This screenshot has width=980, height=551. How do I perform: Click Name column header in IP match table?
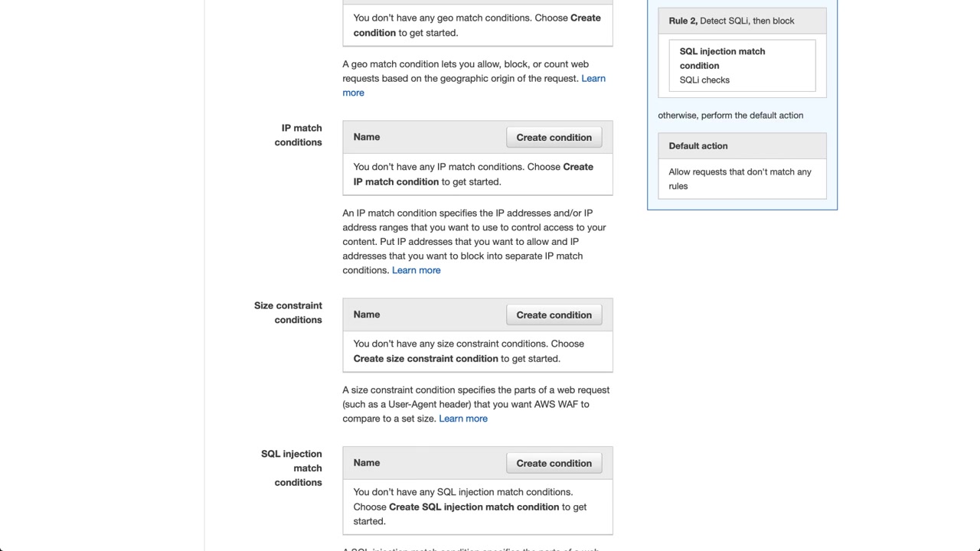(x=367, y=137)
